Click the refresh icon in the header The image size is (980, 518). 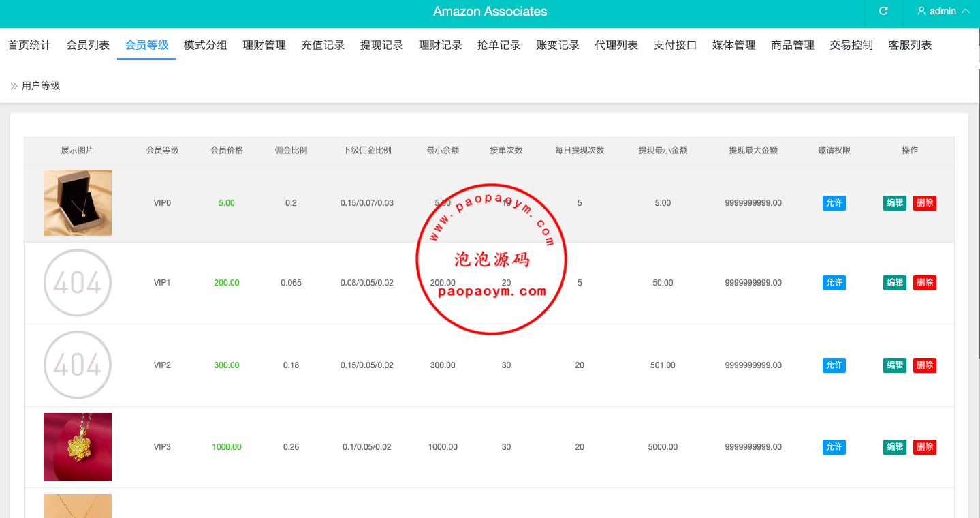pyautogui.click(x=883, y=12)
